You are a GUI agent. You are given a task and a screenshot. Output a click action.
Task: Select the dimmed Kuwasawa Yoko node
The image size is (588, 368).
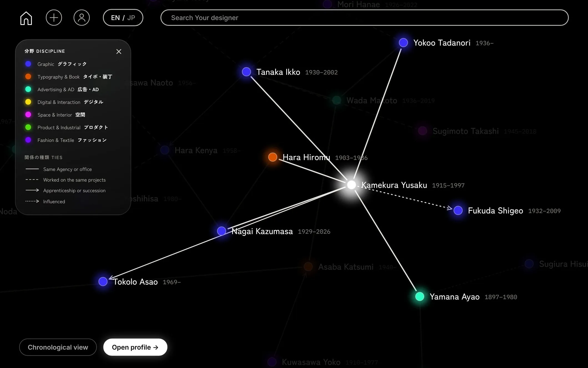[x=272, y=362]
